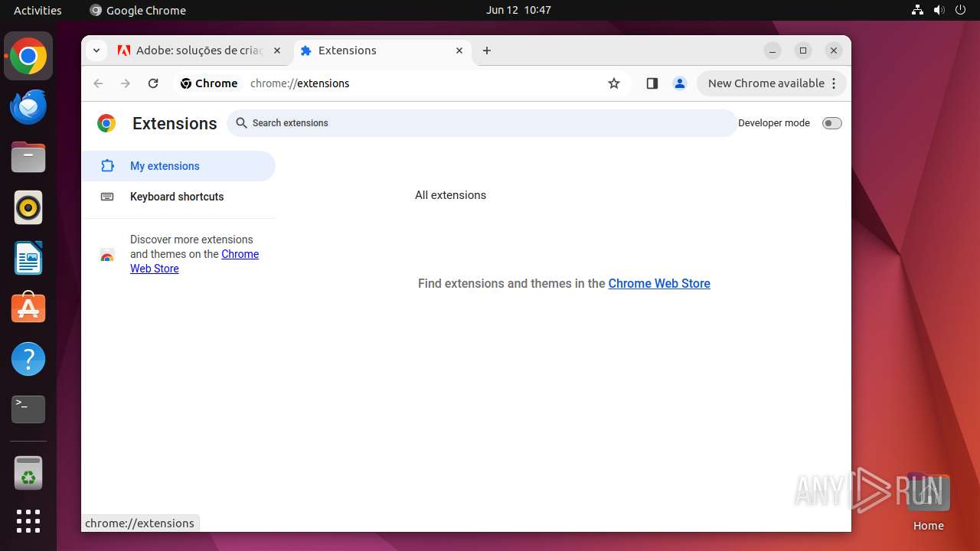Viewport: 980px width, 551px height.
Task: Click the All extensions heading
Action: (x=450, y=195)
